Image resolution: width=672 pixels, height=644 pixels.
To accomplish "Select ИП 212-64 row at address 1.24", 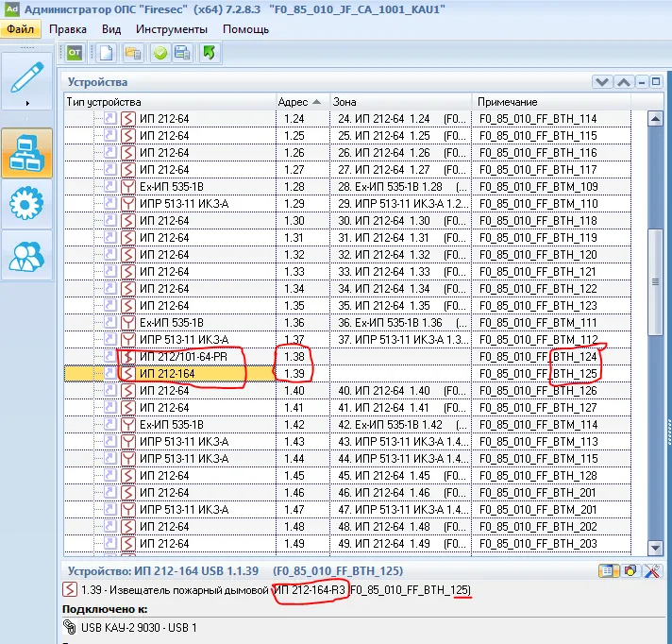I will (347, 119).
